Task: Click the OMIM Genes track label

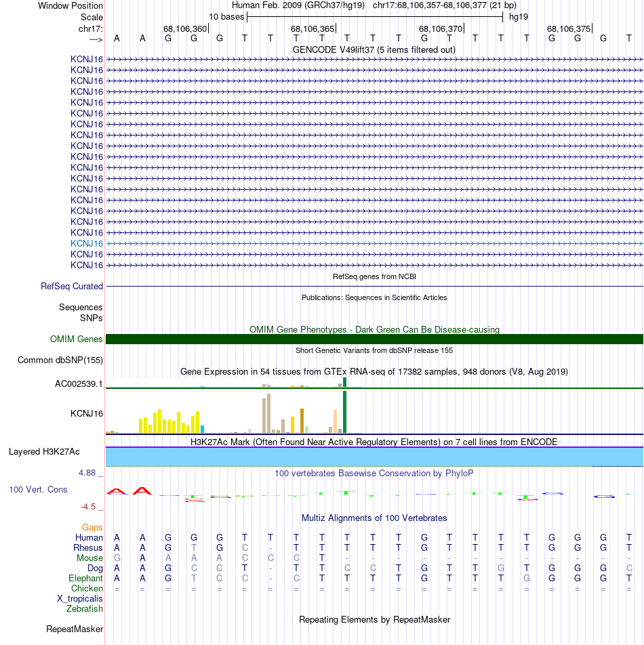Action: point(76,339)
